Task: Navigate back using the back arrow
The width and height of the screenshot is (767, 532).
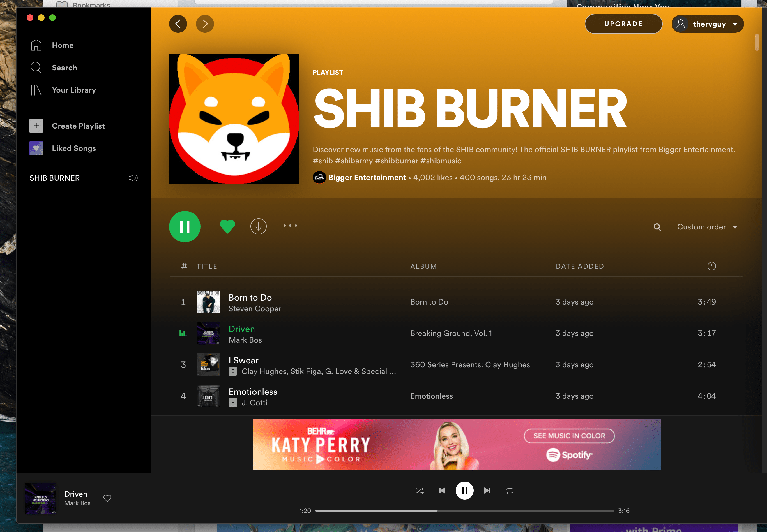Action: (178, 24)
